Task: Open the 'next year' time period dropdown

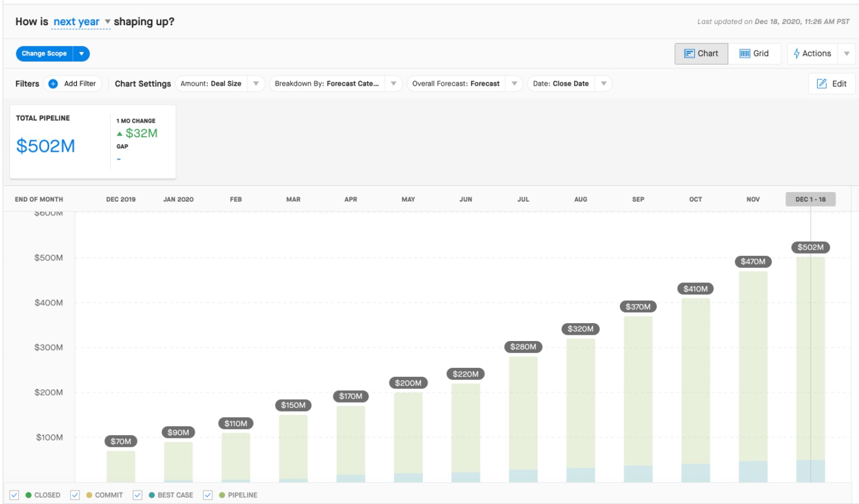Action: tap(82, 22)
